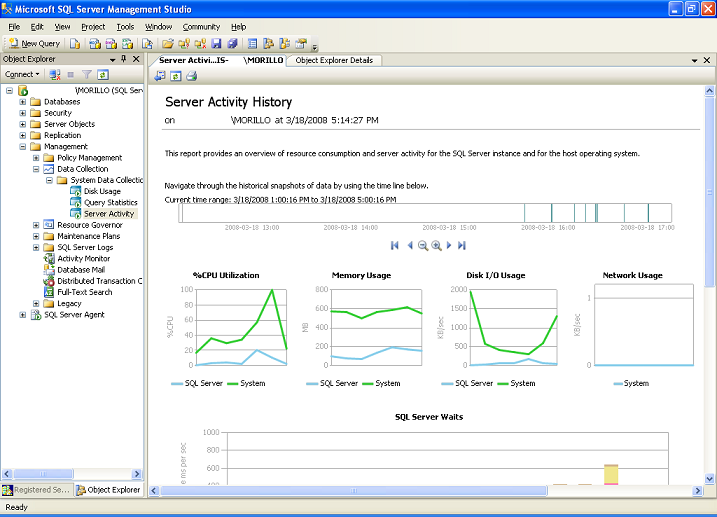Expand the SQL Server Agent node
Image resolution: width=717 pixels, height=517 pixels.
pos(23,315)
